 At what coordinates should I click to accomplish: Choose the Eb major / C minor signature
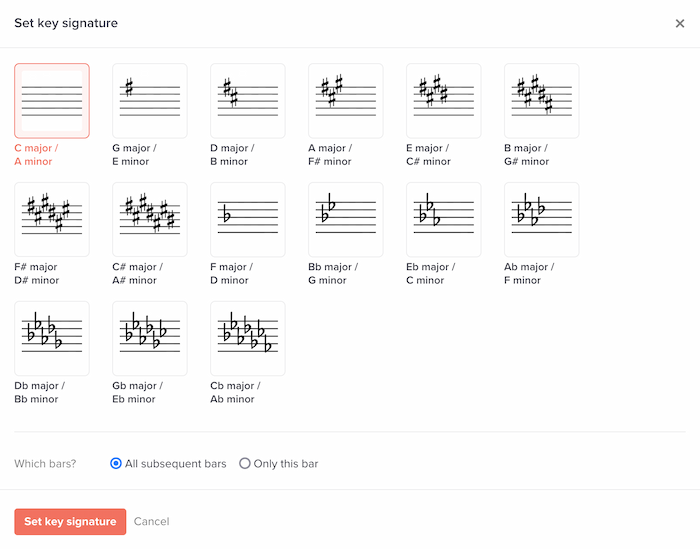point(443,220)
